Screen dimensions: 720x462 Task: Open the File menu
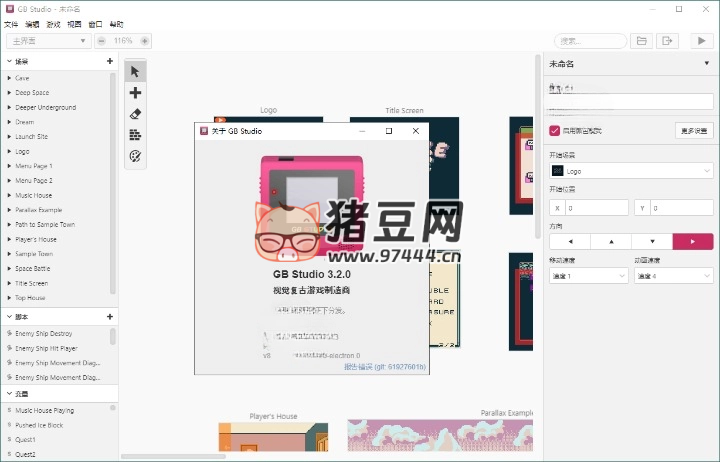click(x=11, y=24)
